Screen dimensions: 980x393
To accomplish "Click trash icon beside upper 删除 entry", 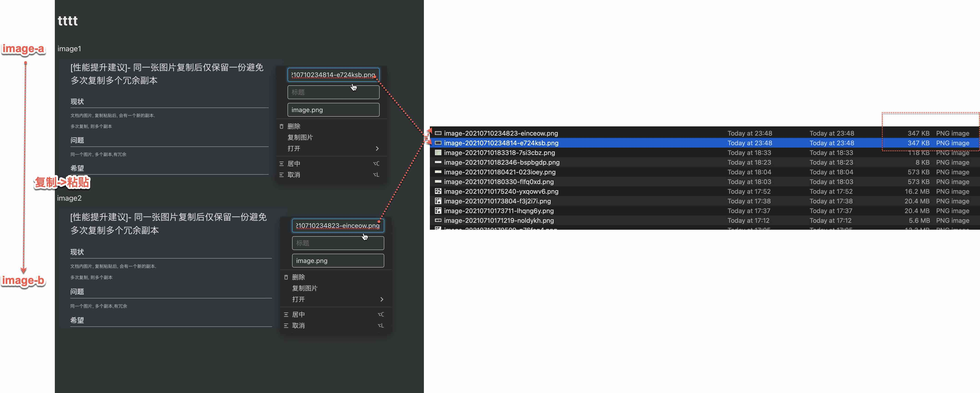I will click(282, 126).
